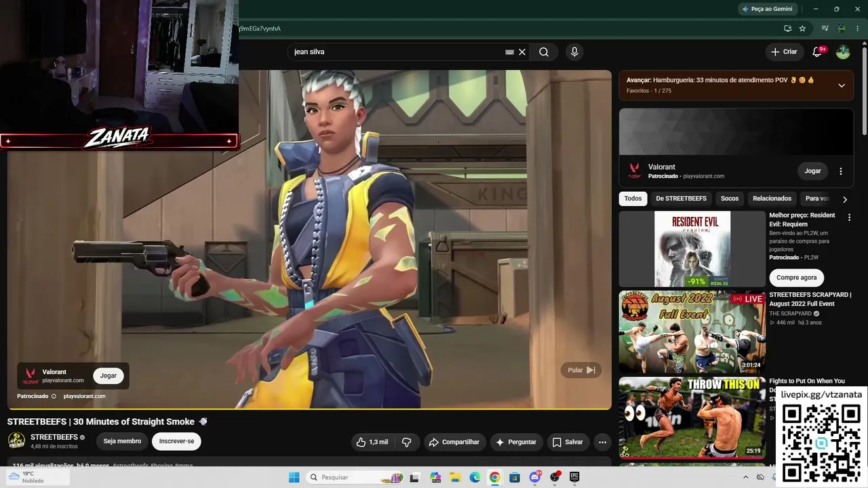
Task: Open the THROW THIS ON video thumbnail
Action: coord(692,418)
